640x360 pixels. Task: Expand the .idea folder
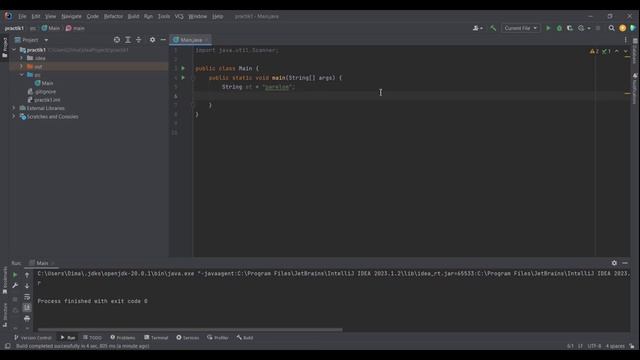point(22,58)
